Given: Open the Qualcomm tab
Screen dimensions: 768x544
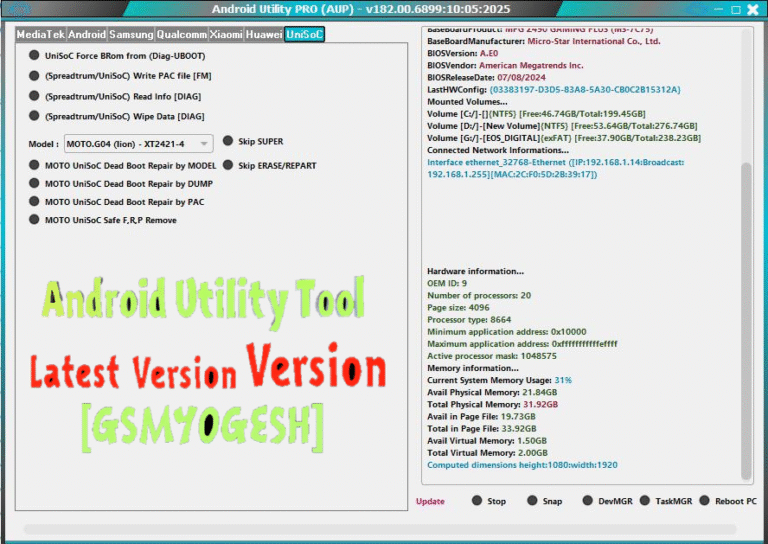Looking at the screenshot, I should [x=183, y=34].
